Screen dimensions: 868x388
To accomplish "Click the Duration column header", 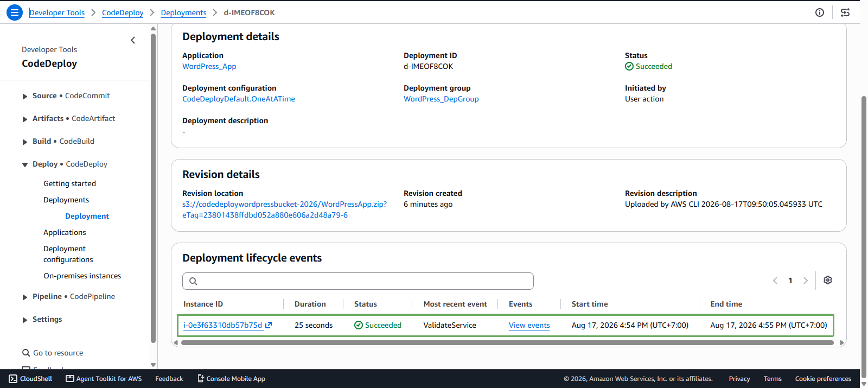I will click(310, 304).
